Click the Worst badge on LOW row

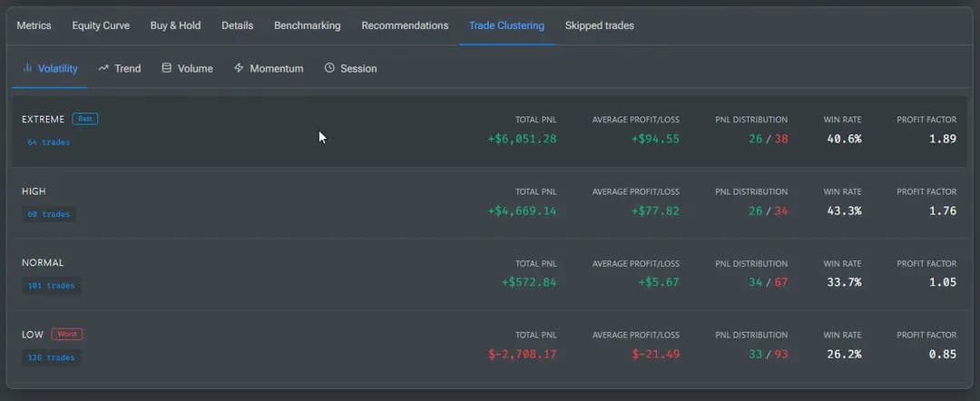(67, 334)
